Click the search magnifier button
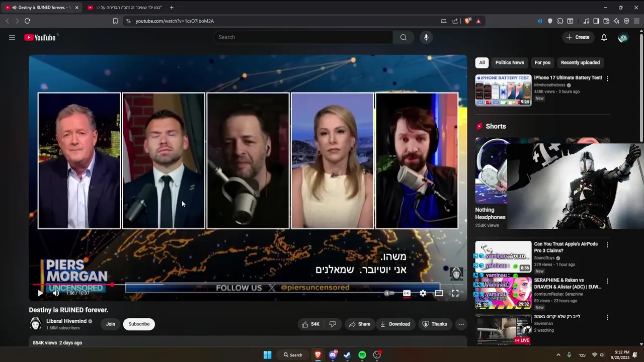The height and width of the screenshot is (362, 644). pyautogui.click(x=403, y=37)
